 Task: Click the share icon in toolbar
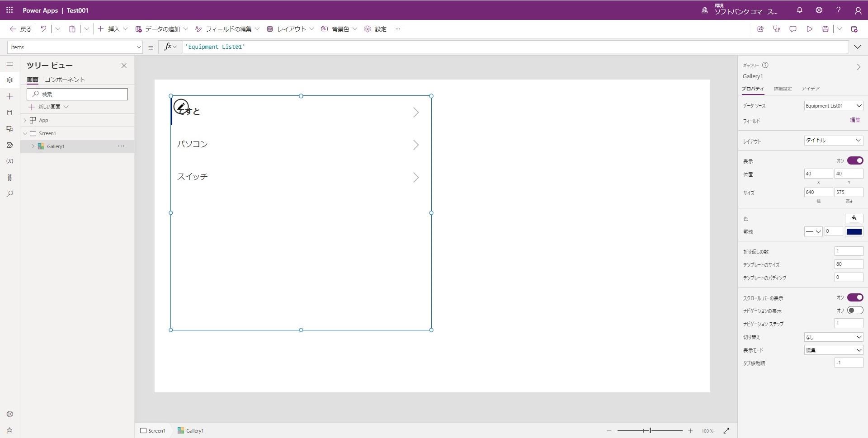760,29
